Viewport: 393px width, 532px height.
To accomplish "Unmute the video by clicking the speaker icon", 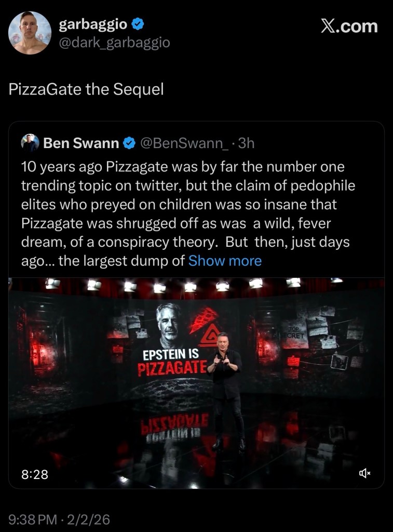I will pos(365,473).
